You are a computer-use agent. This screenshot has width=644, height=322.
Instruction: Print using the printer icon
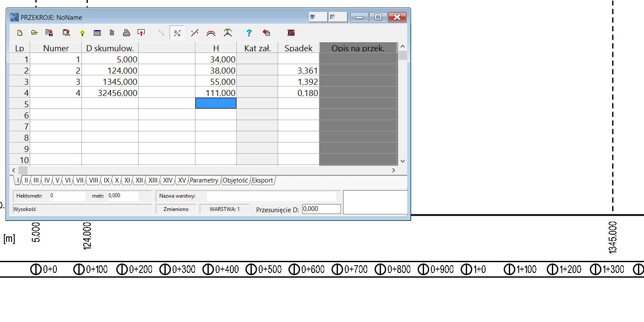(x=127, y=33)
